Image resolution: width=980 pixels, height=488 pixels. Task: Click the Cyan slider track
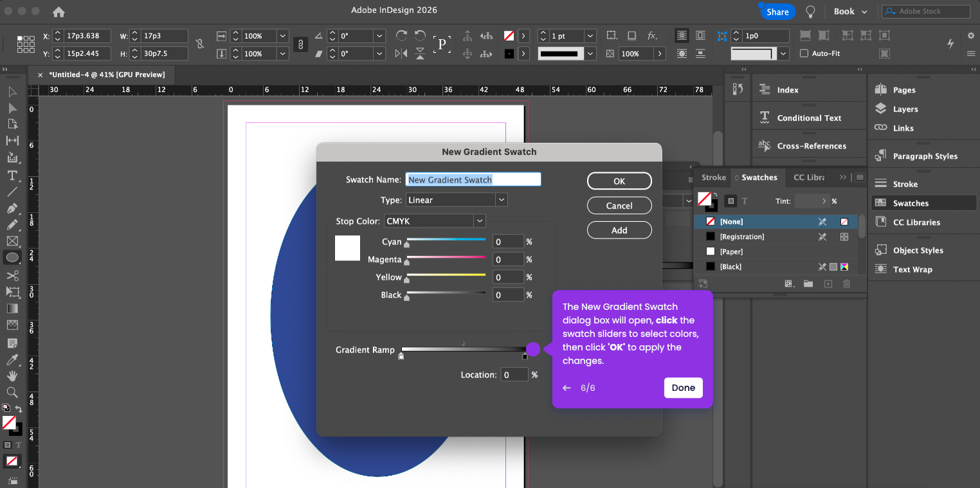click(x=446, y=239)
